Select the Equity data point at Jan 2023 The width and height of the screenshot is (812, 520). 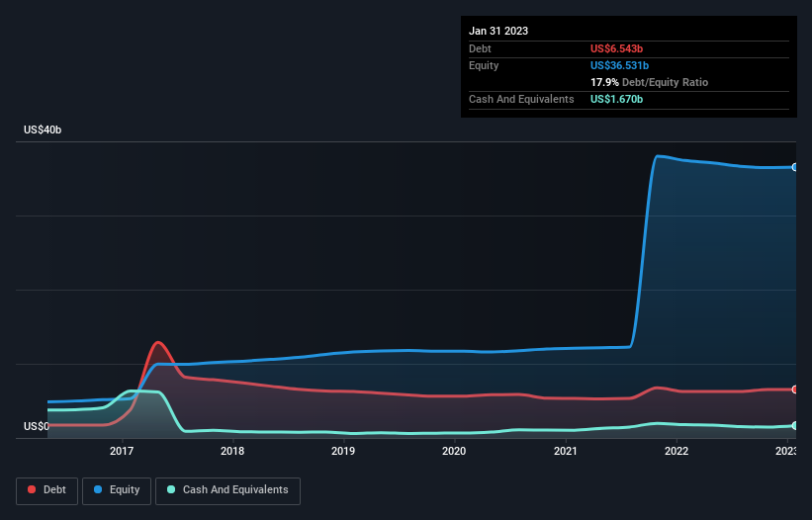coord(795,167)
